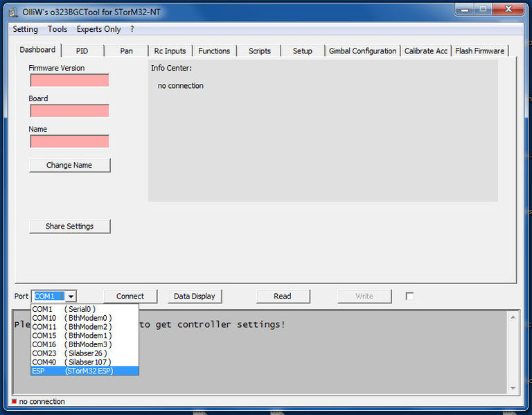The height and width of the screenshot is (415, 532).
Task: Click the Firmware Version field
Action: click(x=69, y=80)
